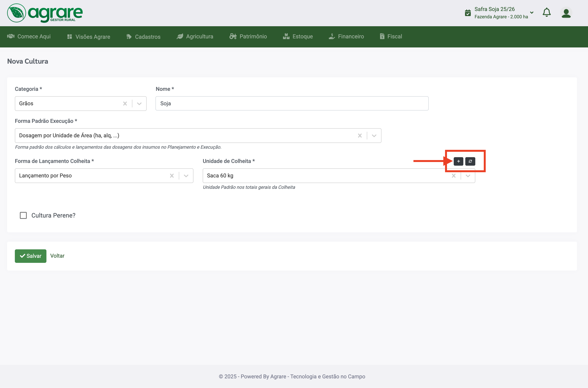Click the Grãos value in Categoria
Image resolution: width=588 pixels, height=388 pixels.
click(26, 103)
